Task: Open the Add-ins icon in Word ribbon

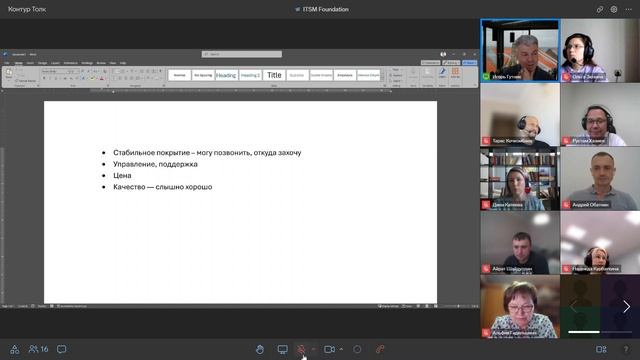Action: 455,73
